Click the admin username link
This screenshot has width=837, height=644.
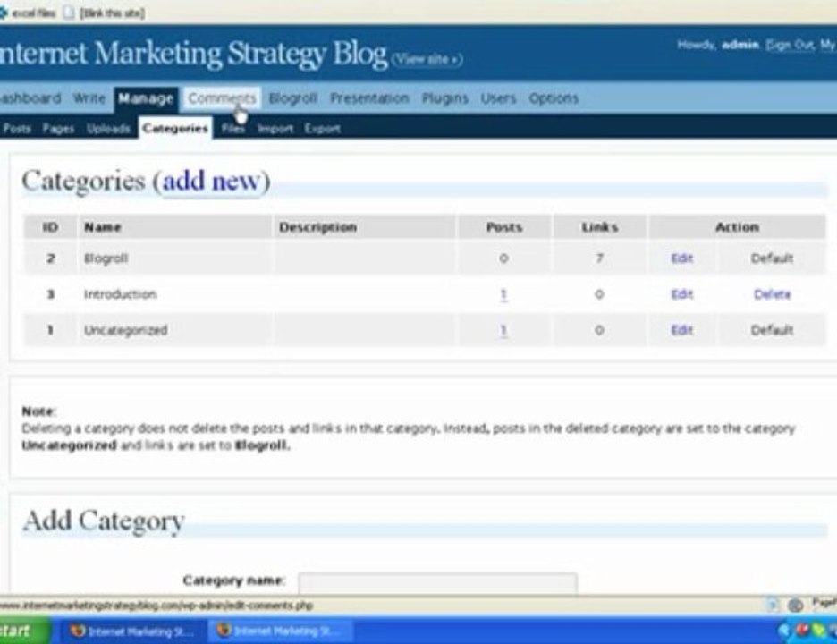coord(740,45)
